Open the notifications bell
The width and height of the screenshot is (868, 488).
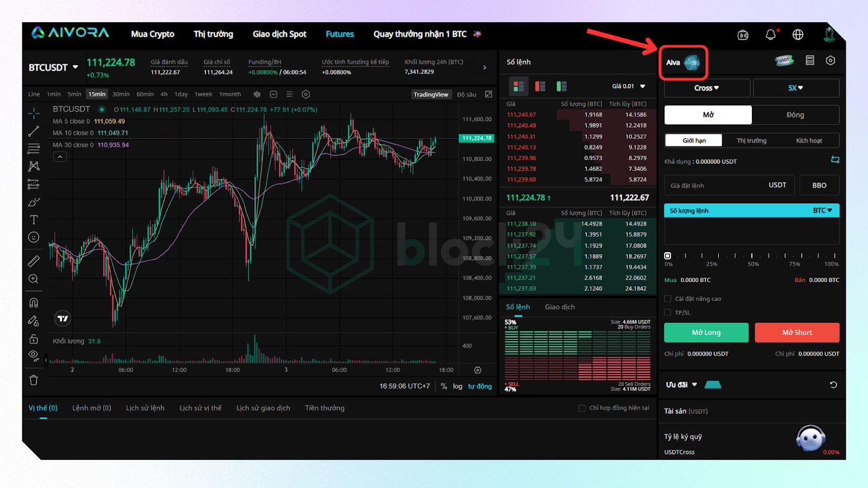click(x=771, y=35)
